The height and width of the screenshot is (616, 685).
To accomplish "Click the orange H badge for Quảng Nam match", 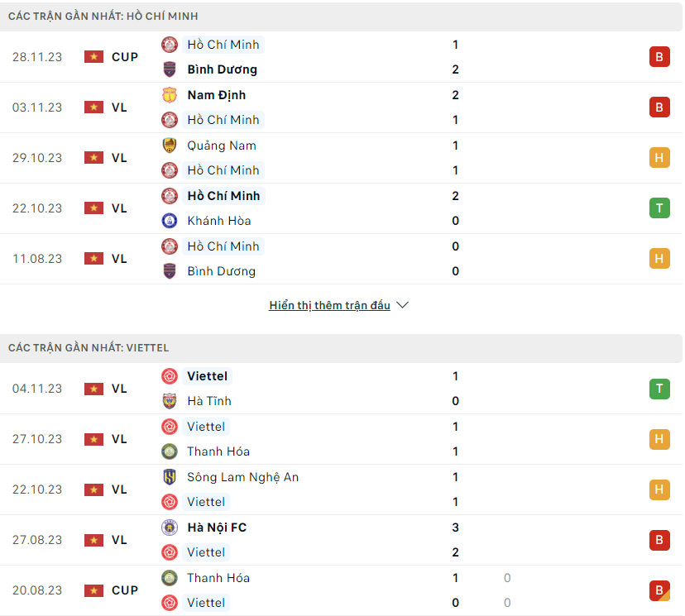I will [659, 158].
